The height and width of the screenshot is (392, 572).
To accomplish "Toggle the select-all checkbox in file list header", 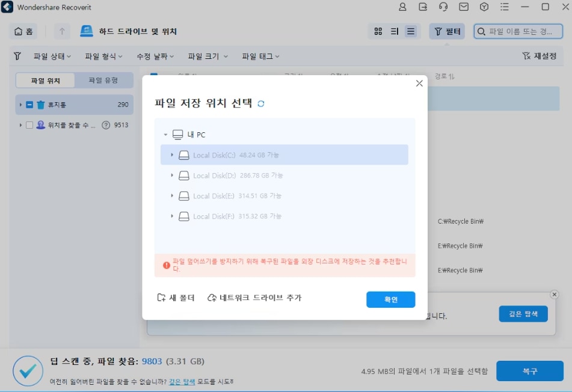I will [x=154, y=75].
